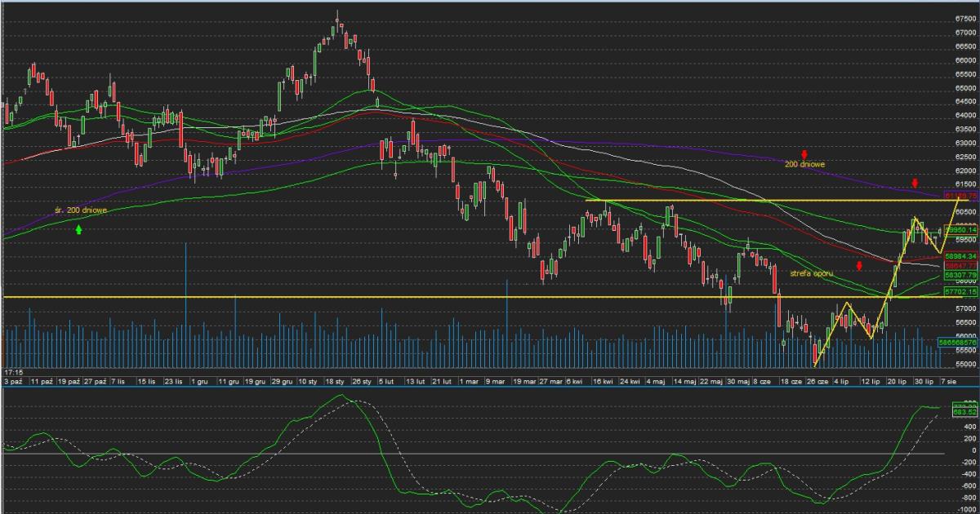The height and width of the screenshot is (514, 980).
Task: Click the red arrow above the 200 dniowe label
Action: coord(804,154)
